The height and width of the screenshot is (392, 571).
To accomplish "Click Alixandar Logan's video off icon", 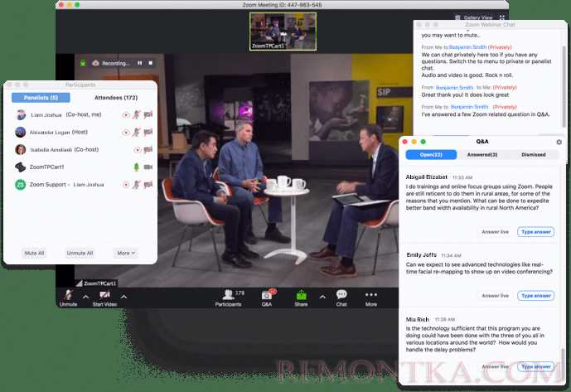I will (148, 132).
